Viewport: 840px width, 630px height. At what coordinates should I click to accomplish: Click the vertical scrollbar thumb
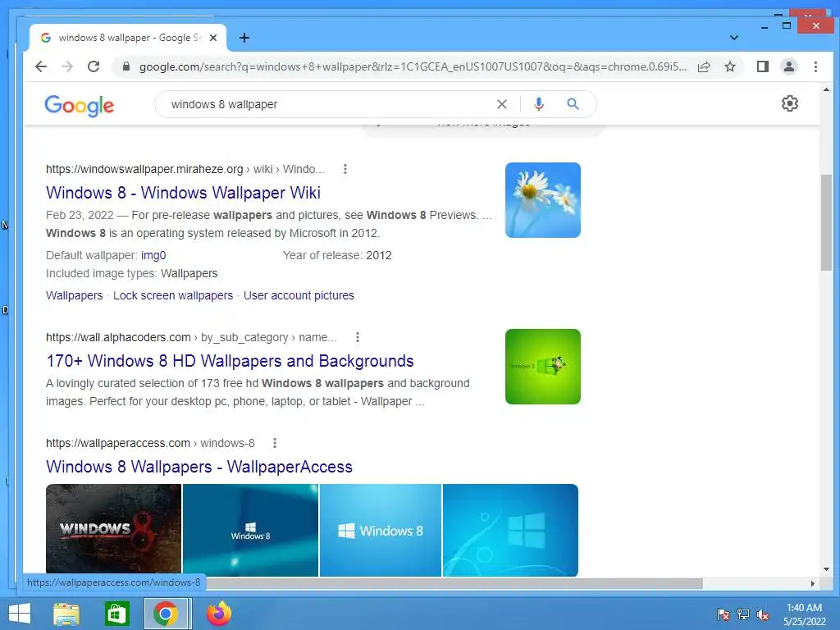coord(826,223)
